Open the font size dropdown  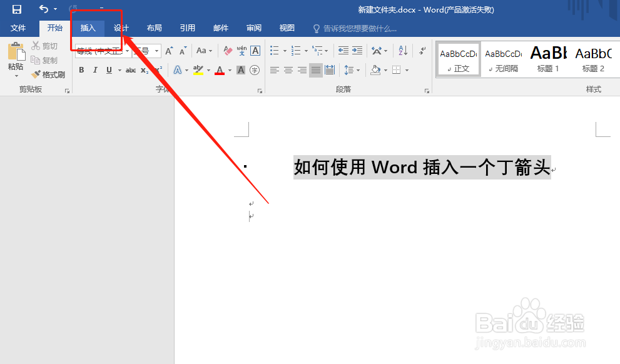(156, 51)
